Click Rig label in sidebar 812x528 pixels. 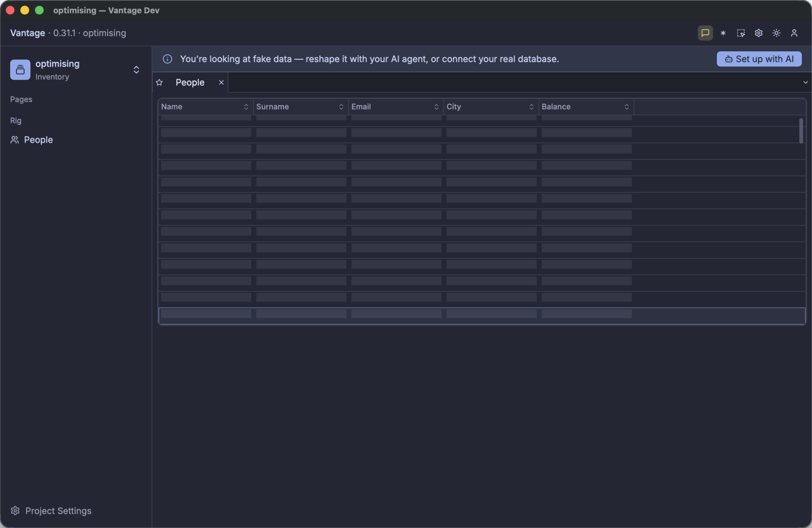coord(16,121)
